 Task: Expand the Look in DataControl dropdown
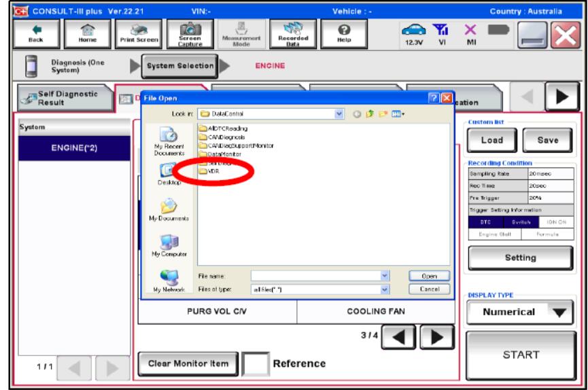[339, 113]
